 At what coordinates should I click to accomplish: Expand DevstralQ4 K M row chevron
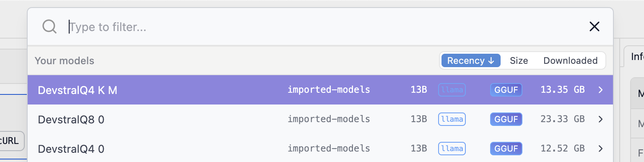(x=600, y=90)
